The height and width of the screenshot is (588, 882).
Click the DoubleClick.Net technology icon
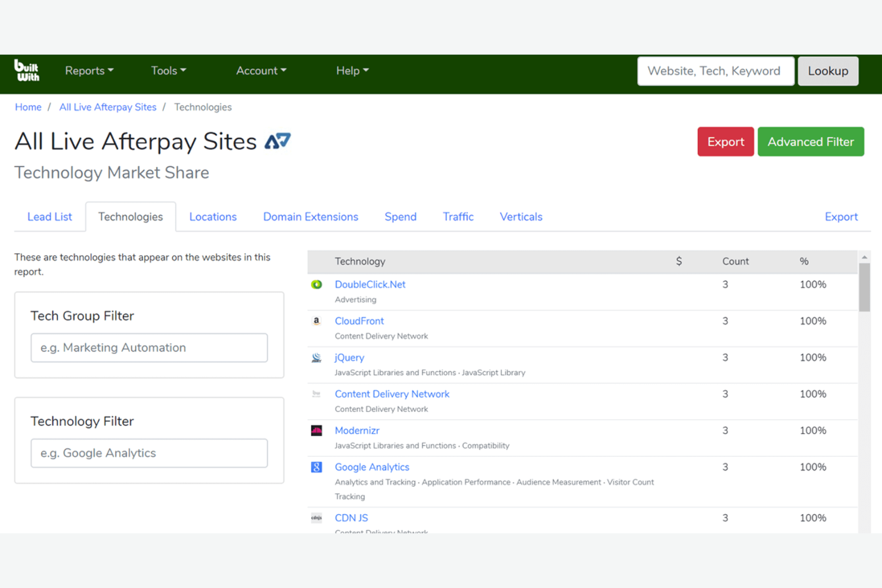tap(316, 285)
